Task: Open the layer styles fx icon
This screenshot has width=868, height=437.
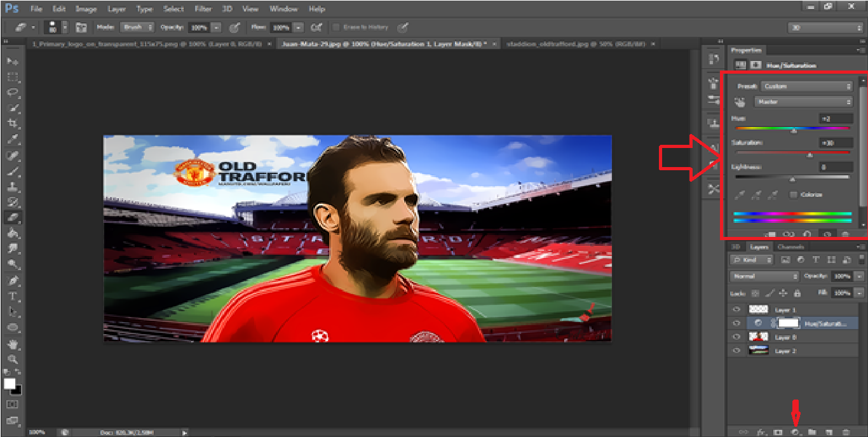Action: point(761,432)
